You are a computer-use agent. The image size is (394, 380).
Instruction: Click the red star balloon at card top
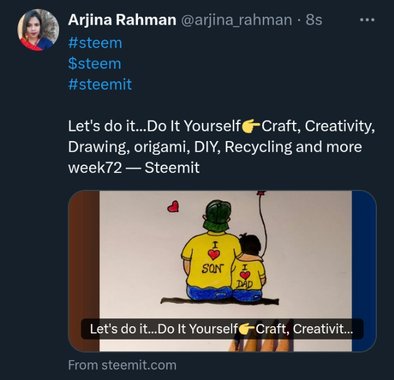(x=261, y=193)
